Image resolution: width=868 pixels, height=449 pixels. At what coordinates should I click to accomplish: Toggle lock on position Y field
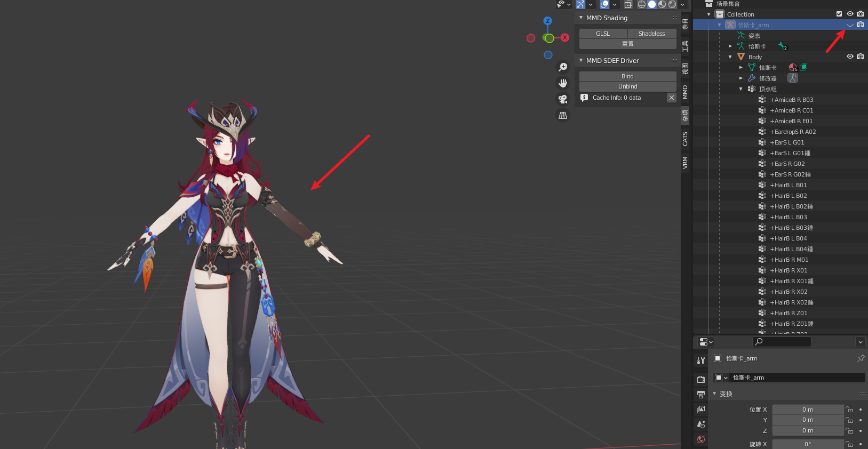850,420
